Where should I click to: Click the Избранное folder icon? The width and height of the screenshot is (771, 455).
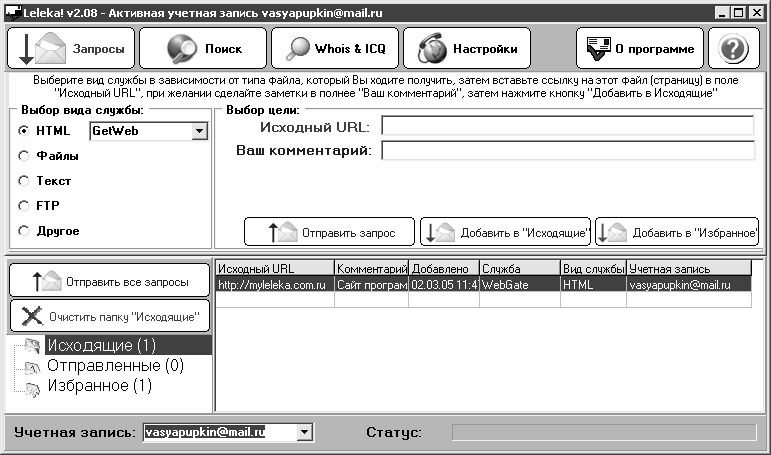coord(32,386)
